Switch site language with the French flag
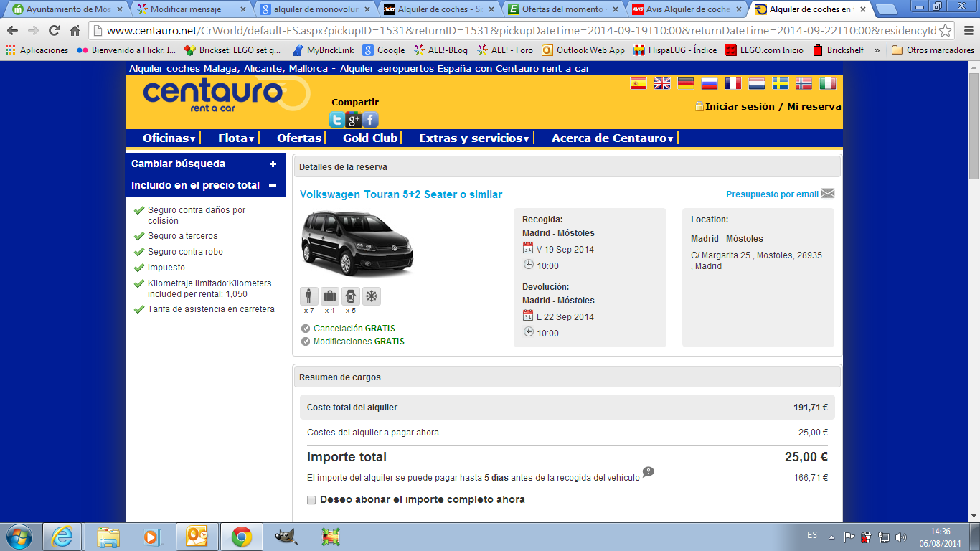980x551 pixels. (733, 83)
